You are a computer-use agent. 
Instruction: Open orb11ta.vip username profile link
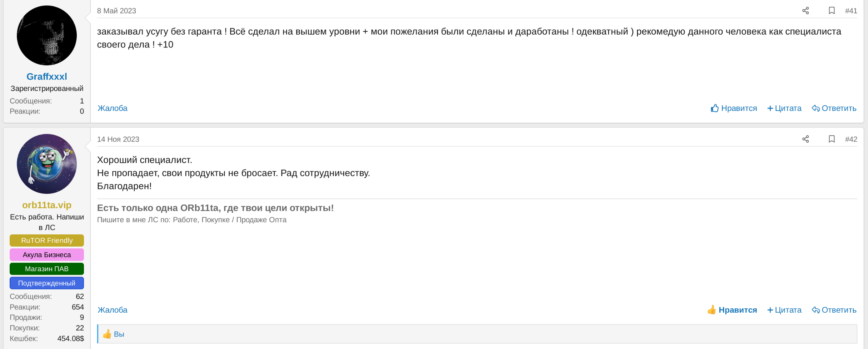[47, 205]
